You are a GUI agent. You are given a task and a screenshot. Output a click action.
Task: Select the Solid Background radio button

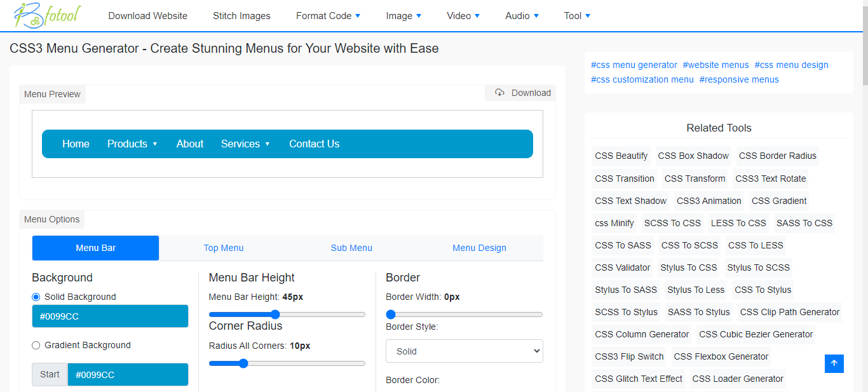(36, 297)
